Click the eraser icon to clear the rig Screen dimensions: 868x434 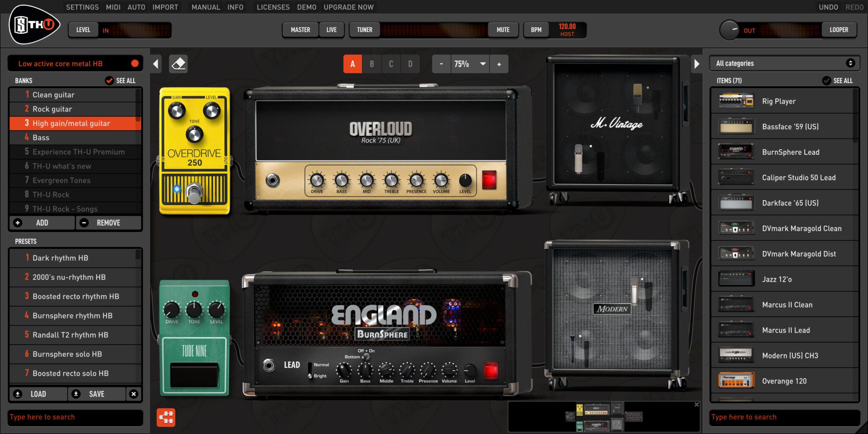click(x=178, y=64)
